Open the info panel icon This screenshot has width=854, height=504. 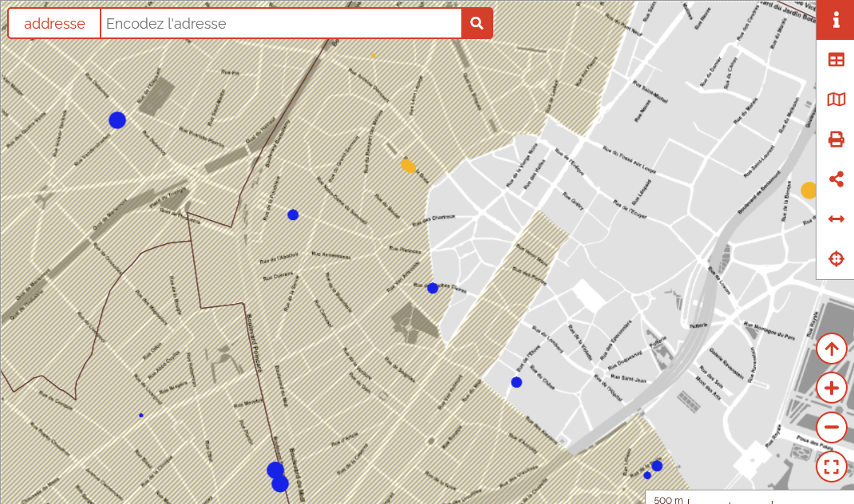point(836,20)
